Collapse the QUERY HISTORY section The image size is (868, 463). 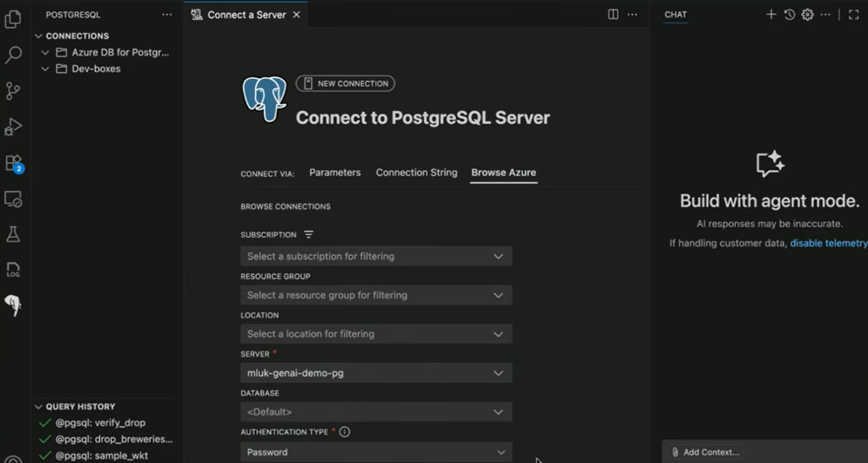coord(39,406)
